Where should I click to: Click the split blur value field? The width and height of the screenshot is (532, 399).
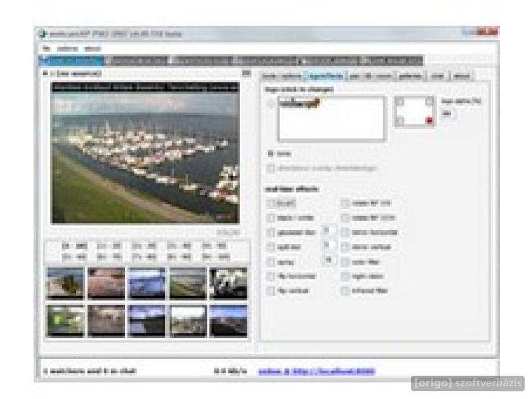[329, 245]
